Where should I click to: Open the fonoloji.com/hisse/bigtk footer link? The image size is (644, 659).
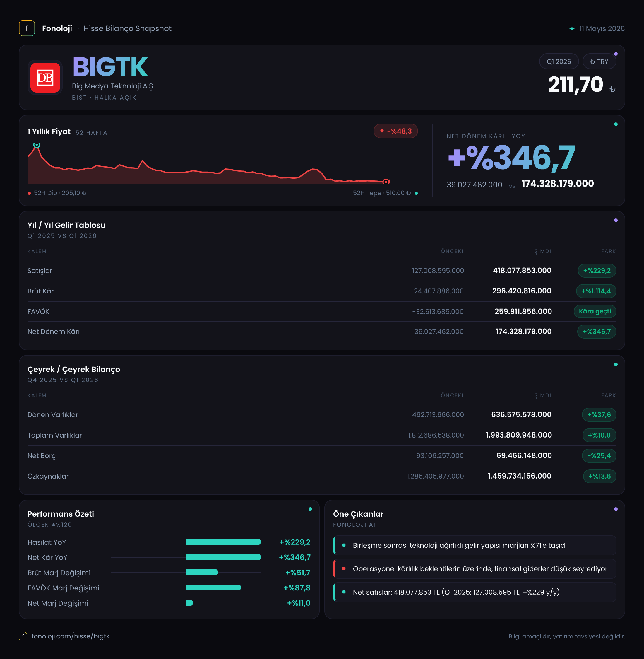pos(70,636)
